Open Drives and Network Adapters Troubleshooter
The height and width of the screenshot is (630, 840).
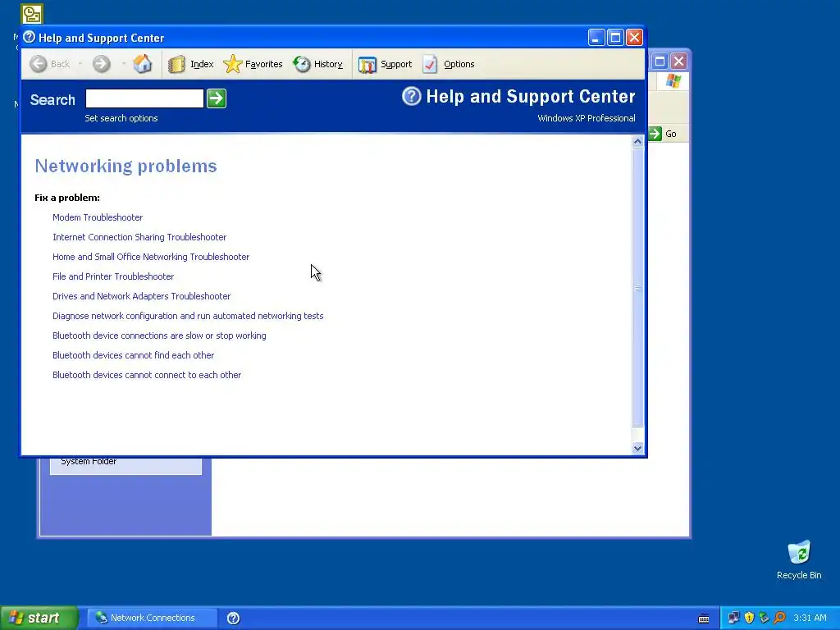pos(141,295)
